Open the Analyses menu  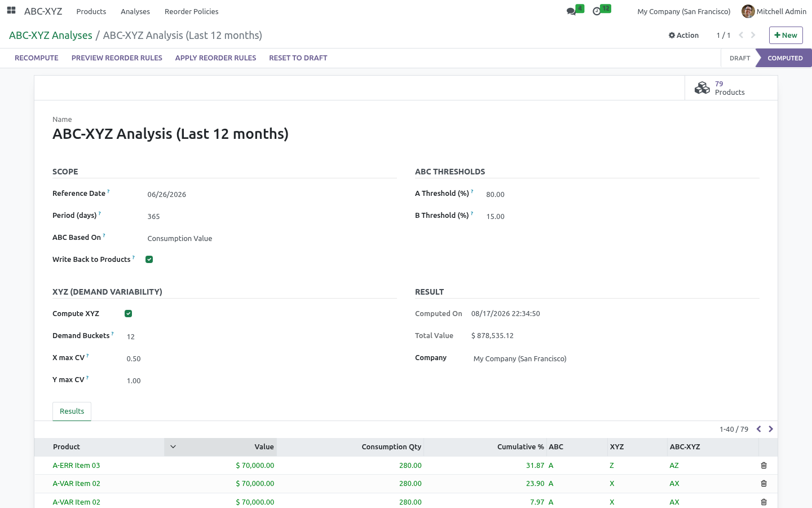[x=135, y=11]
